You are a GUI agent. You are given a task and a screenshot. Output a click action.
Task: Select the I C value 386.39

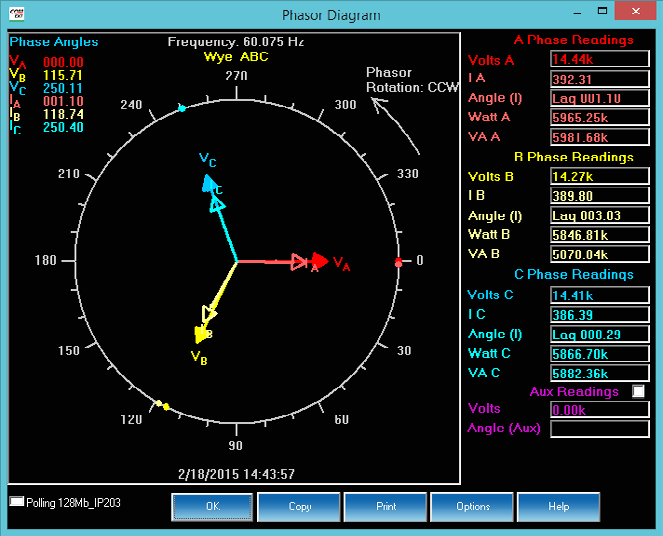click(x=600, y=314)
